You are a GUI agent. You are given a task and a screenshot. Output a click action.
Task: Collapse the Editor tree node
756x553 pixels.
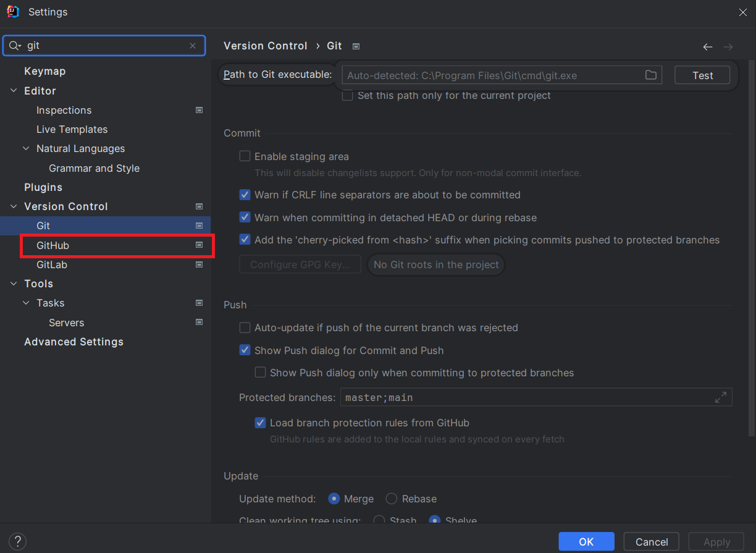14,91
